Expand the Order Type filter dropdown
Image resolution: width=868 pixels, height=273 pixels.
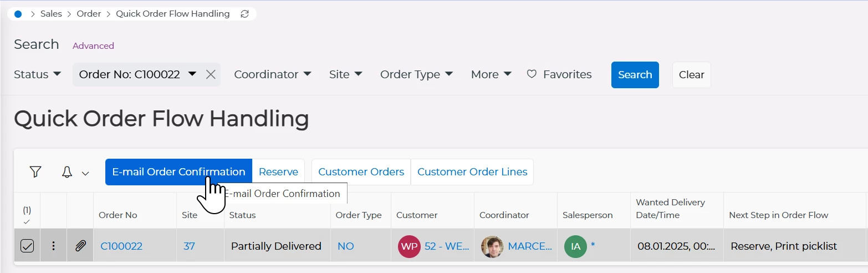coord(416,74)
